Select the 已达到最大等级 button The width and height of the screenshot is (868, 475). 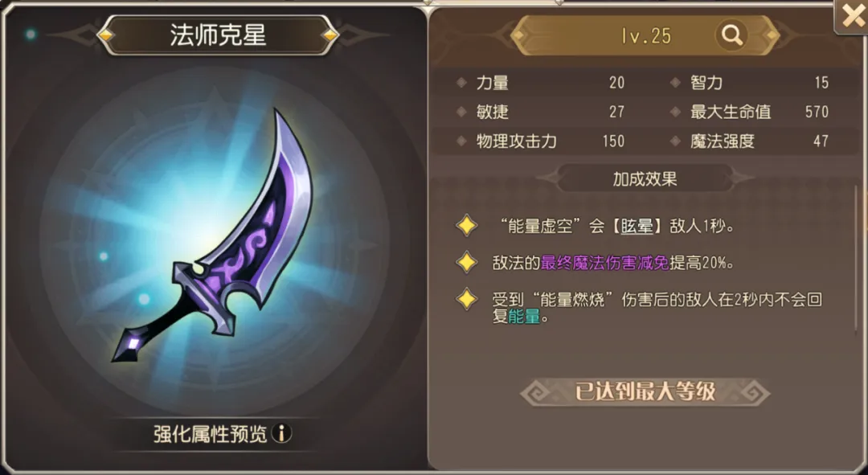pos(645,391)
